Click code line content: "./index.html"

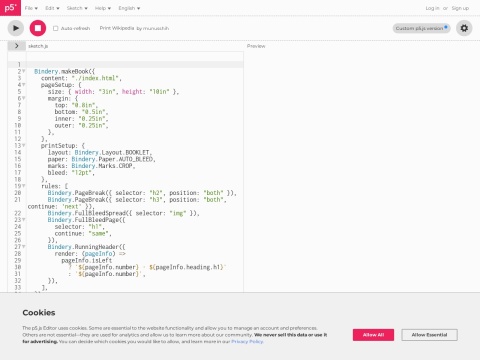coord(81,78)
